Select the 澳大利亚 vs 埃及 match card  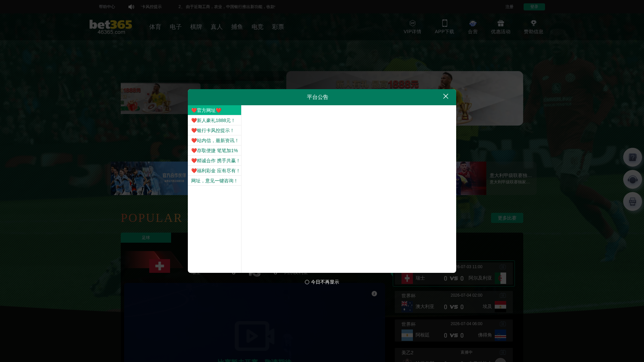[x=453, y=302]
